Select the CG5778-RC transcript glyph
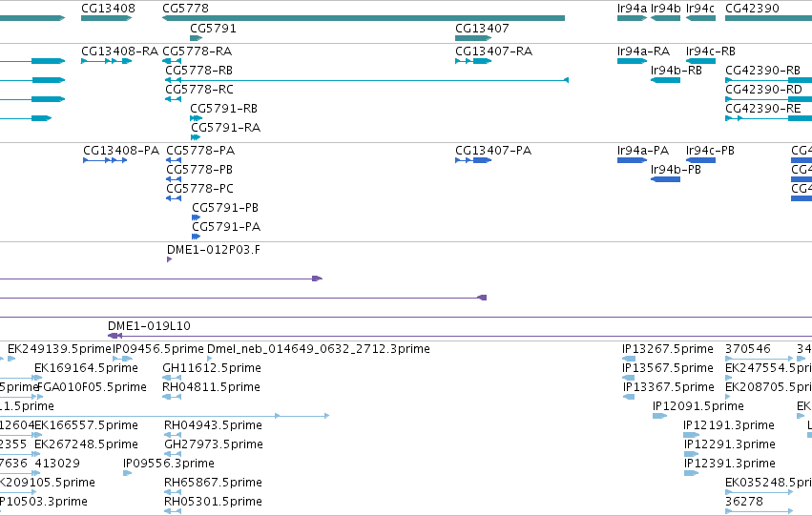 click(173, 99)
